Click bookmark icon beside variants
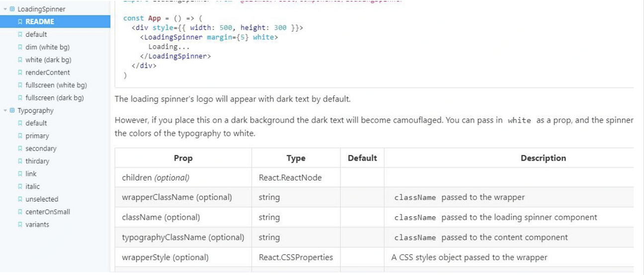Image resolution: width=644 pixels, height=275 pixels. pos(20,224)
